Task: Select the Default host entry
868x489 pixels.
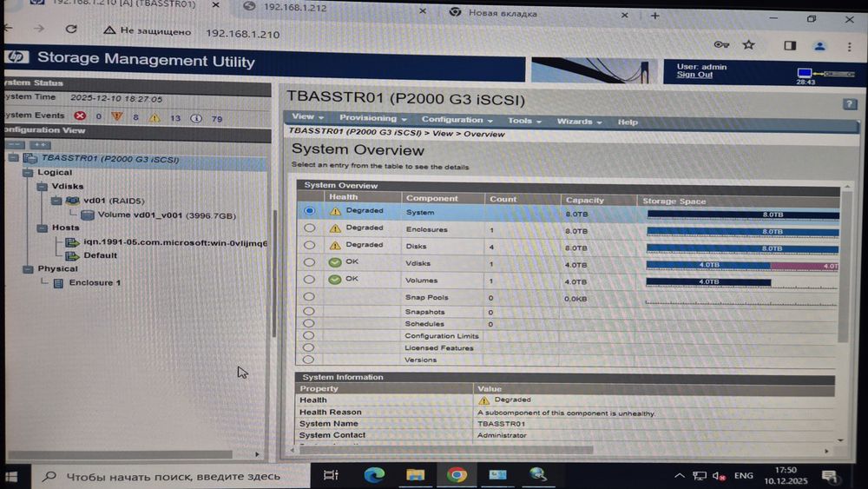Action: coord(100,255)
